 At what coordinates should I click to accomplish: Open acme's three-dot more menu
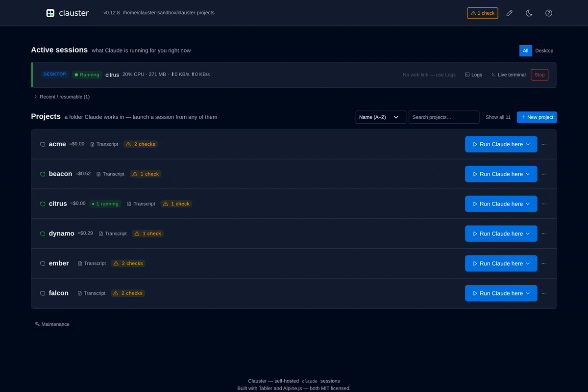tap(544, 144)
